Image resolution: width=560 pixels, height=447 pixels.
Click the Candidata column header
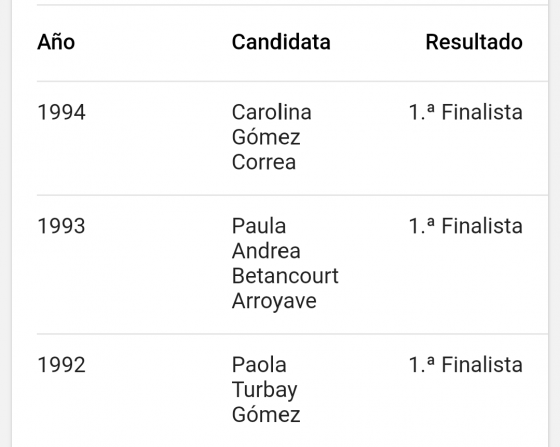point(281,42)
